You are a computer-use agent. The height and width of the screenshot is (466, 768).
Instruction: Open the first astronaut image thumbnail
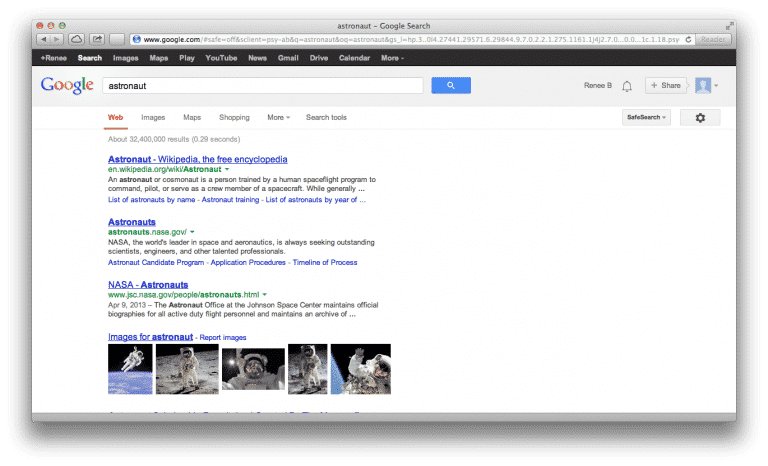point(130,369)
